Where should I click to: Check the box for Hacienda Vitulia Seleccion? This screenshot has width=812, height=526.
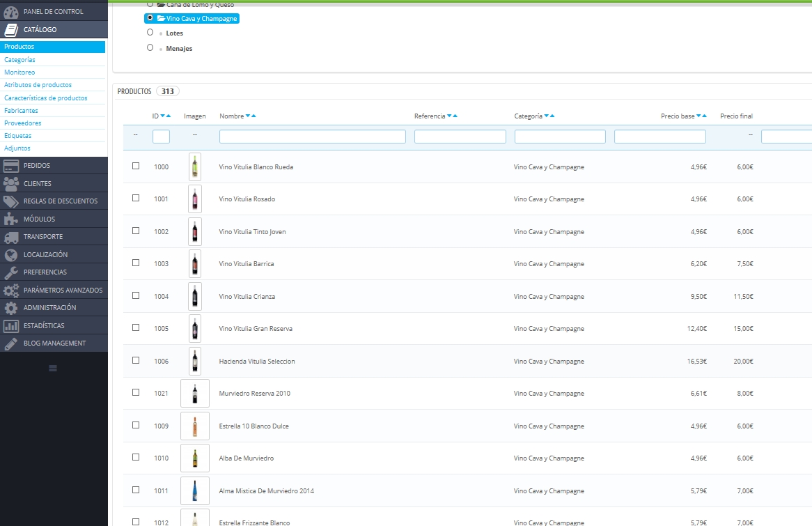pyautogui.click(x=136, y=360)
